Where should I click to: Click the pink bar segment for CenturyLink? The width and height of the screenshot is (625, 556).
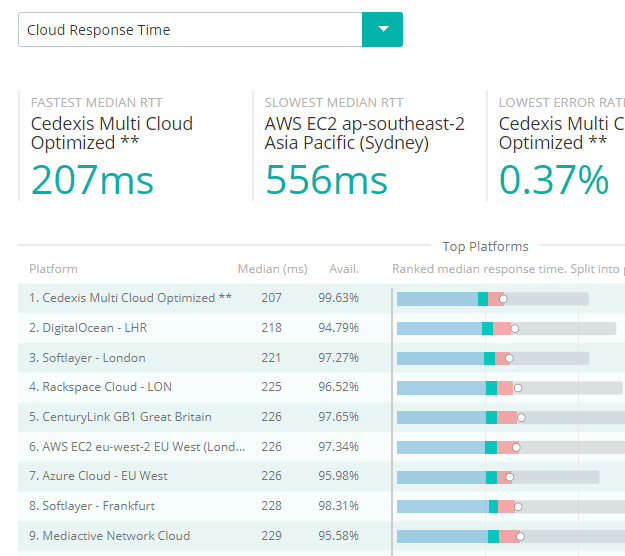click(507, 417)
